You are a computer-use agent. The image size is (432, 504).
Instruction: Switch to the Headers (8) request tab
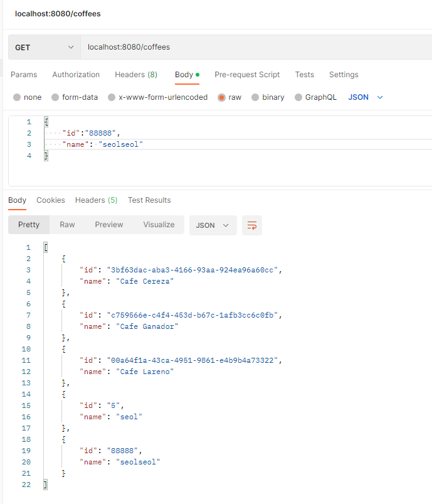pos(136,75)
